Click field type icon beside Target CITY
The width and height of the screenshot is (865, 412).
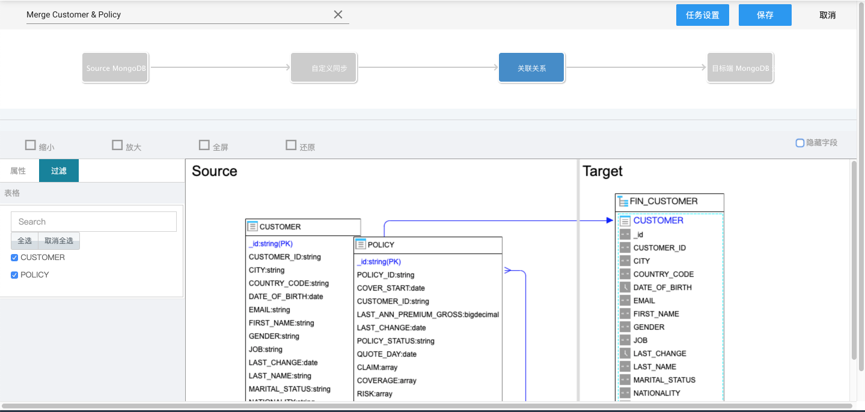625,261
